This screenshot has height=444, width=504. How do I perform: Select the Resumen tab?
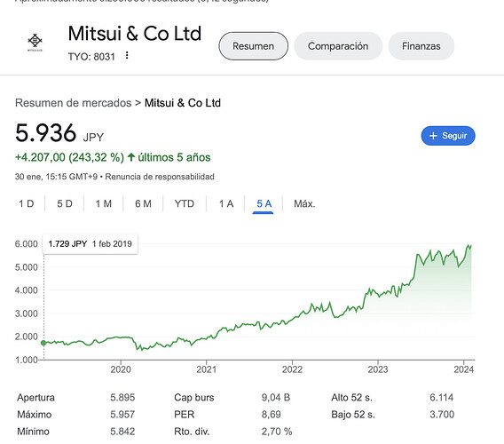pos(253,46)
